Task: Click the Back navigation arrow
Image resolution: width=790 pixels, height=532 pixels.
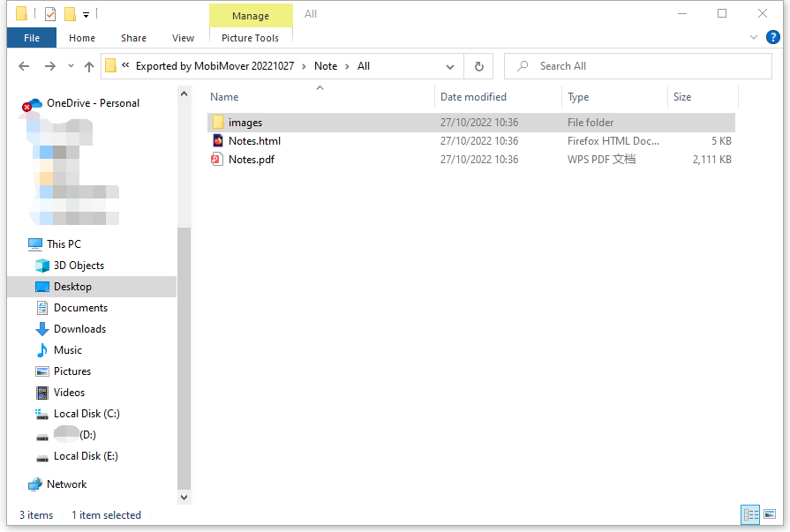Action: [x=24, y=66]
